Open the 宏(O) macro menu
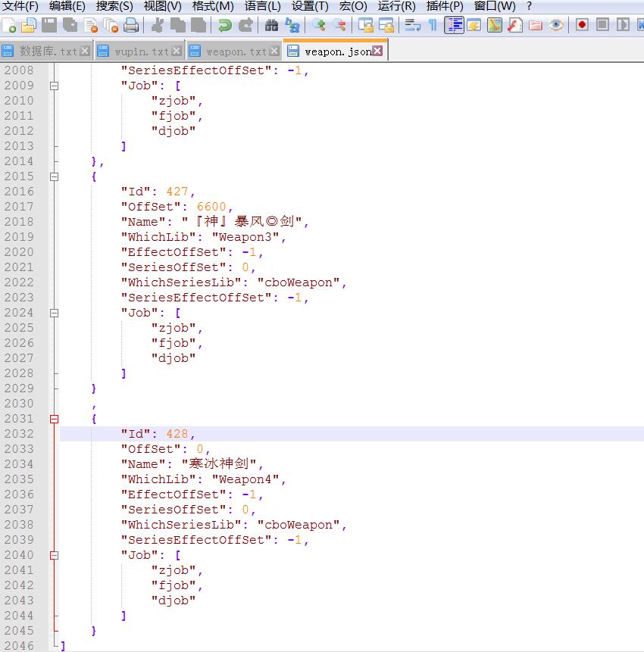Viewport: 644px width, 652px height. [353, 6]
